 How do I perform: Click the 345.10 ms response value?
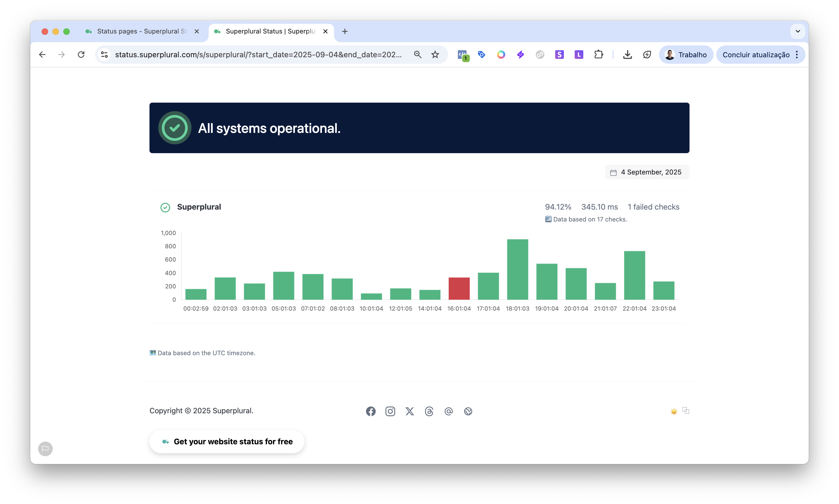pyautogui.click(x=600, y=207)
